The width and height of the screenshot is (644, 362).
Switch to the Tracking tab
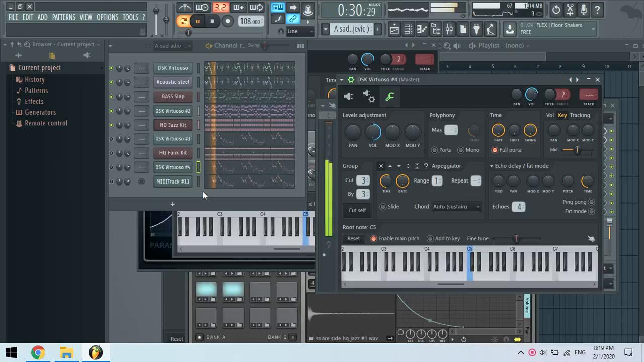580,115
